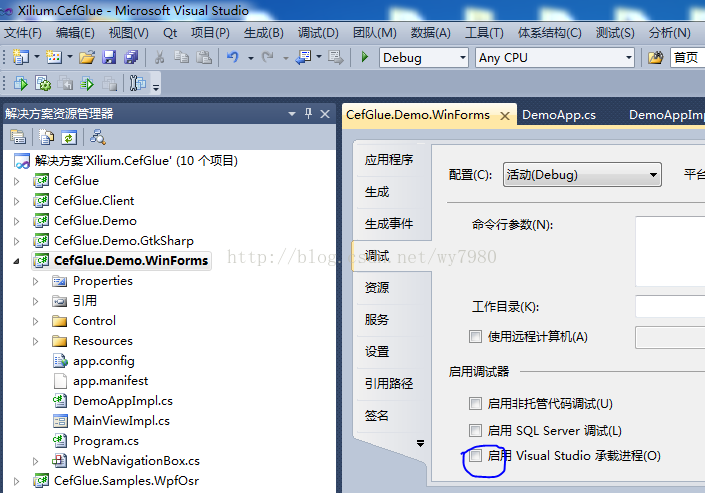Expand the CefGlue.Demo.GtkSharp project node
This screenshot has height=493, width=705.
point(17,241)
